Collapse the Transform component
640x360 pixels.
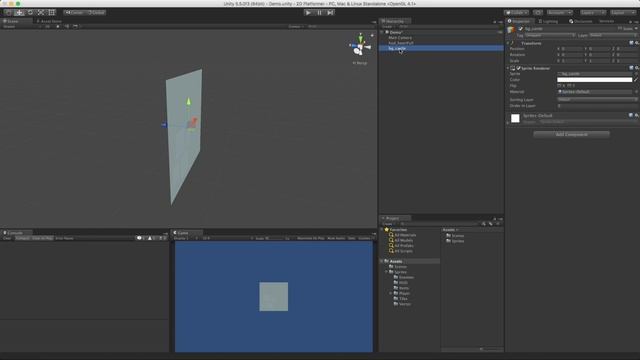(508, 43)
